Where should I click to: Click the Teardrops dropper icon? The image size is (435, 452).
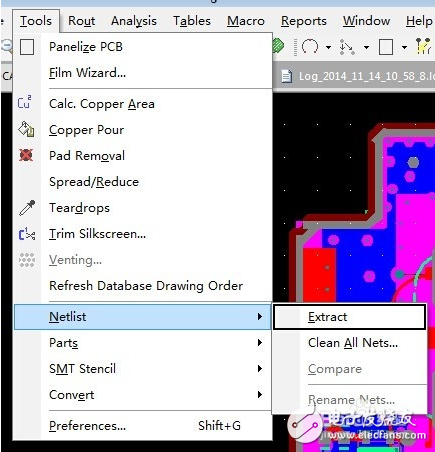27,208
